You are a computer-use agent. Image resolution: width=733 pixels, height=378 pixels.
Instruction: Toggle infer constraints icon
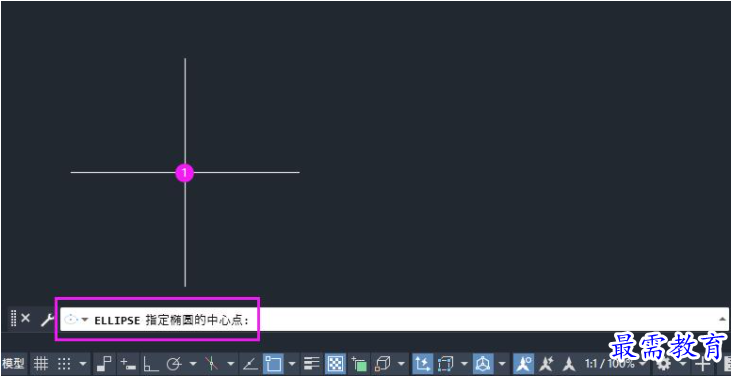(x=104, y=363)
